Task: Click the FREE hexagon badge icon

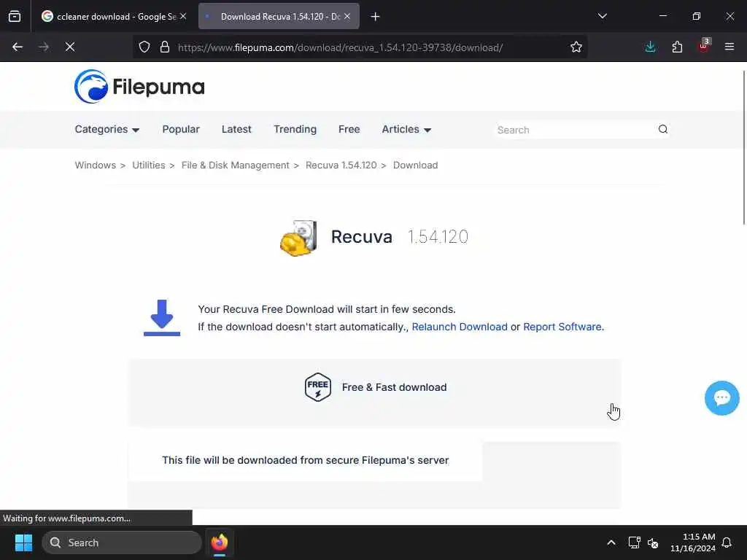Action: [318, 387]
